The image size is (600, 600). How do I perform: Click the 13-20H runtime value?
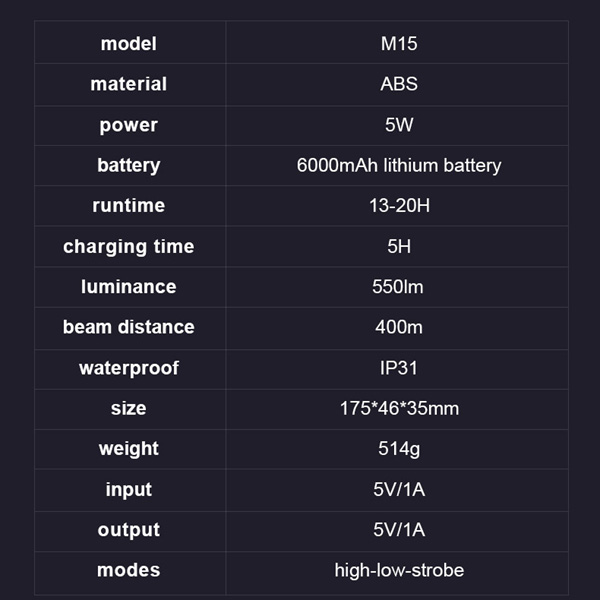pos(399,206)
